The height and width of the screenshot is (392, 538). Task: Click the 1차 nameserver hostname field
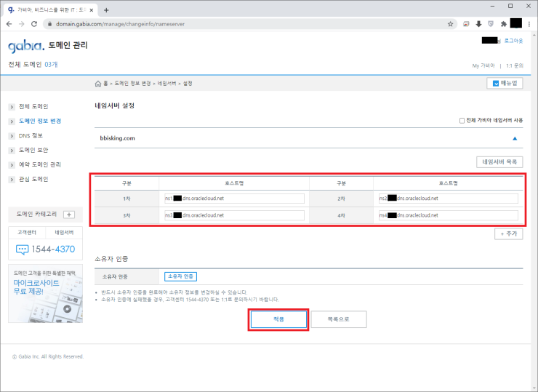point(234,198)
